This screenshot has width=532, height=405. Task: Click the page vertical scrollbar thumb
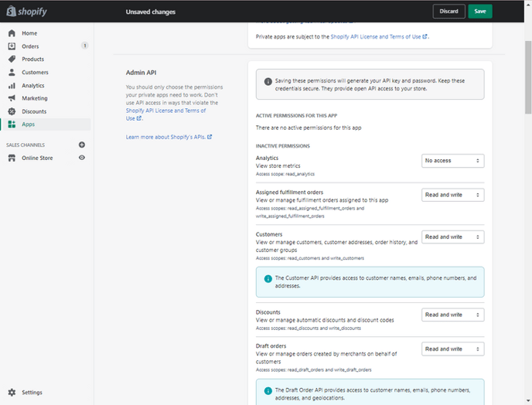click(x=528, y=77)
